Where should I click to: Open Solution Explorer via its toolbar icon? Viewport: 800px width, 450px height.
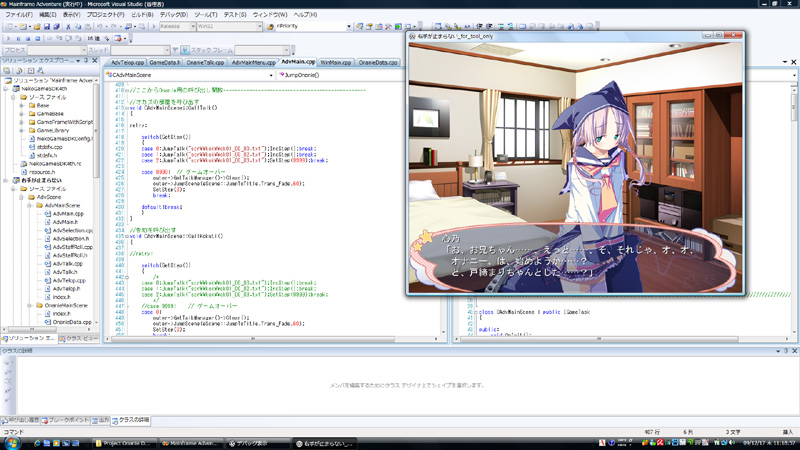pyautogui.click(x=360, y=27)
